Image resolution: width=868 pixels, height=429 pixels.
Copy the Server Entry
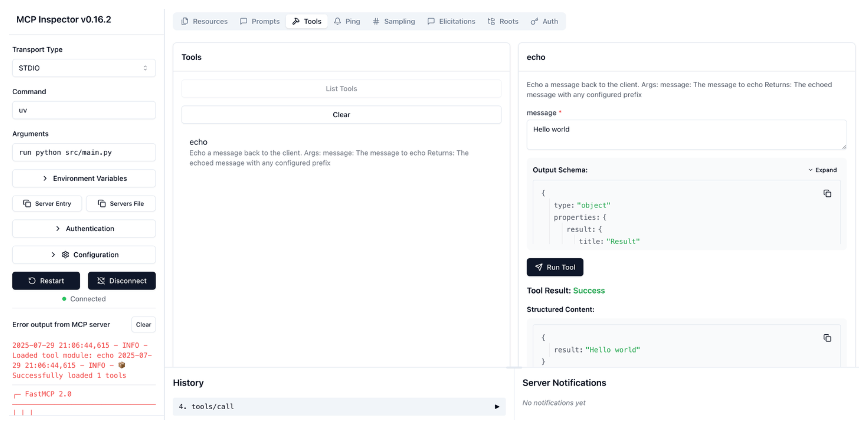[x=47, y=203]
